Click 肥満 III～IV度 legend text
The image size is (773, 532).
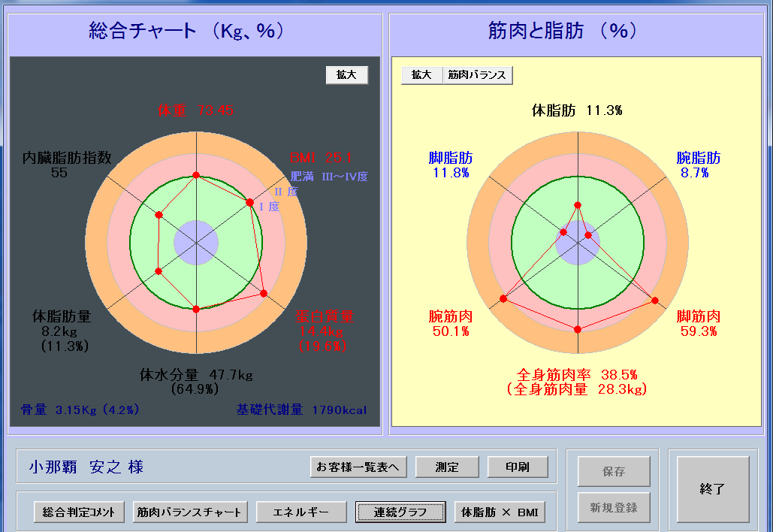329,177
